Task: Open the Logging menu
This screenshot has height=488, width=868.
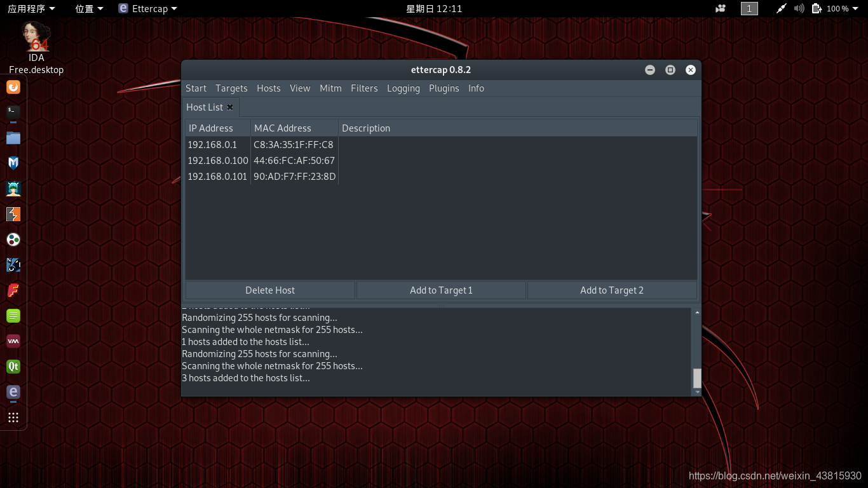Action: (403, 88)
